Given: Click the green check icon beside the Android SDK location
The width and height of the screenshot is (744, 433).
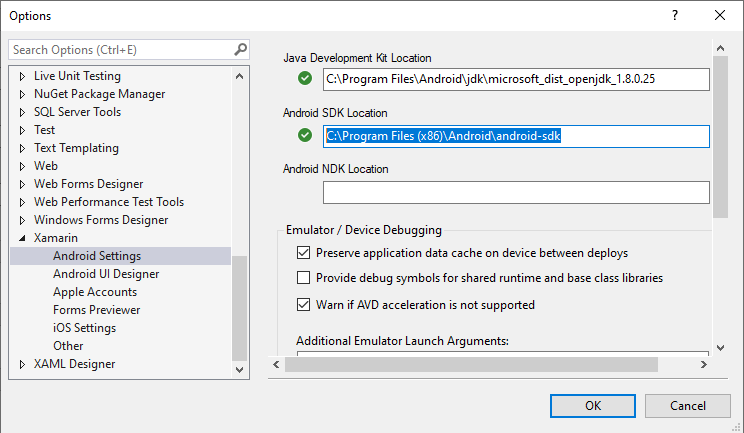Looking at the screenshot, I should point(305,135).
